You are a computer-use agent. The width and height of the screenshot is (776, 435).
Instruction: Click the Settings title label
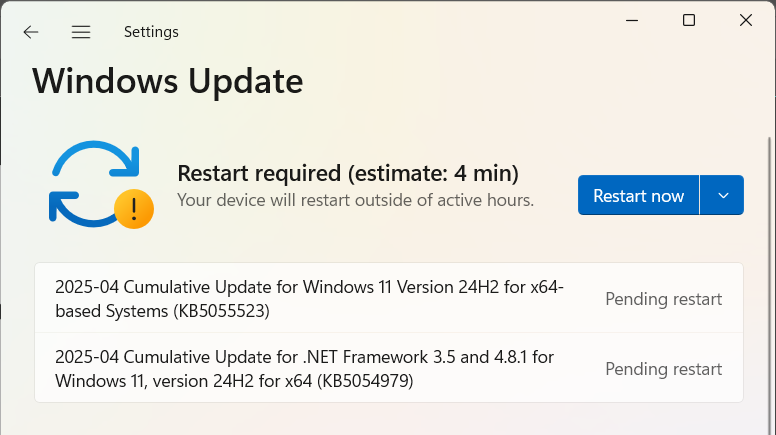click(151, 32)
